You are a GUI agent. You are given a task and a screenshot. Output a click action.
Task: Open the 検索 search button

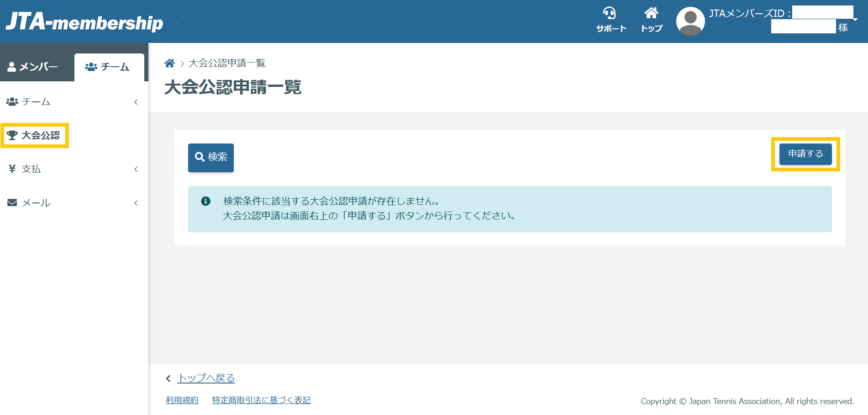[x=211, y=157]
